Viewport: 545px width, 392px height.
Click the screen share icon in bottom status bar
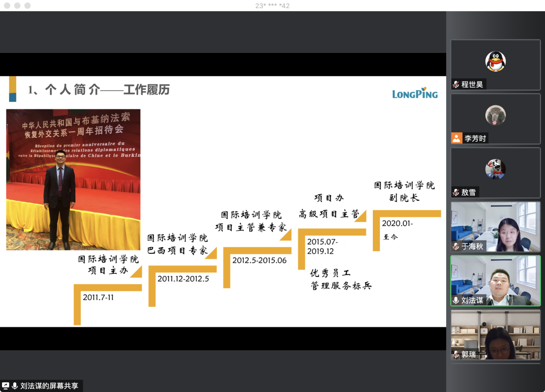coord(6,386)
